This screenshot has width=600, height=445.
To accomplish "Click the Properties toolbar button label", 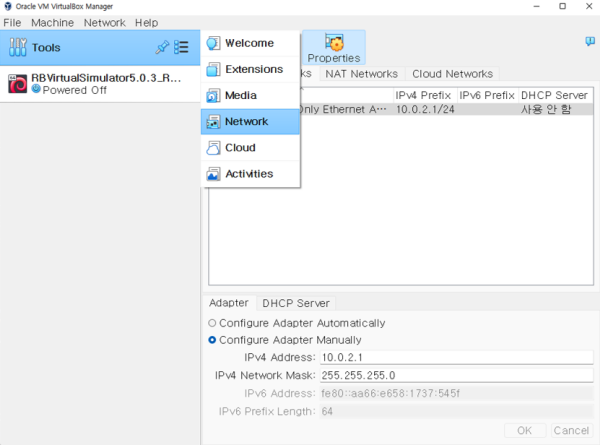I will 334,58.
